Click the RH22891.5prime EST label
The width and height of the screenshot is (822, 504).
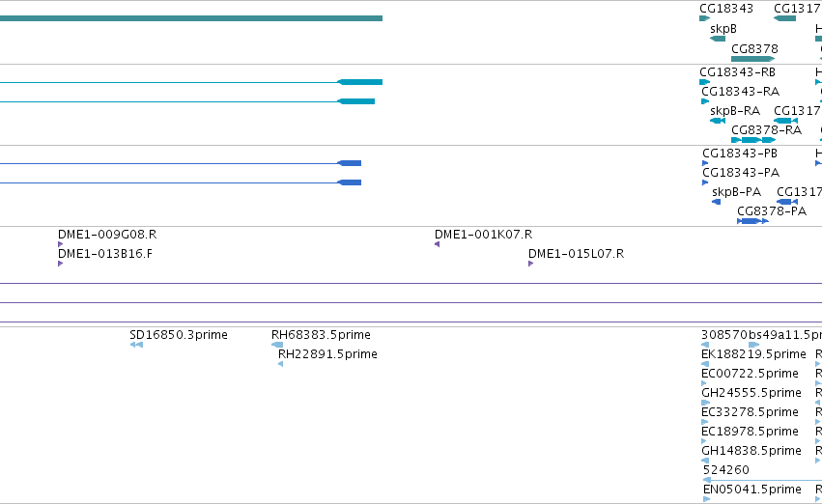coord(327,354)
